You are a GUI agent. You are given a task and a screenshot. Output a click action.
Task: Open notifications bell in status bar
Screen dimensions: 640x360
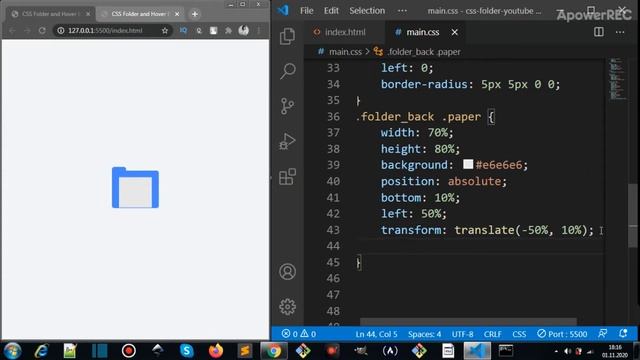[x=623, y=333]
